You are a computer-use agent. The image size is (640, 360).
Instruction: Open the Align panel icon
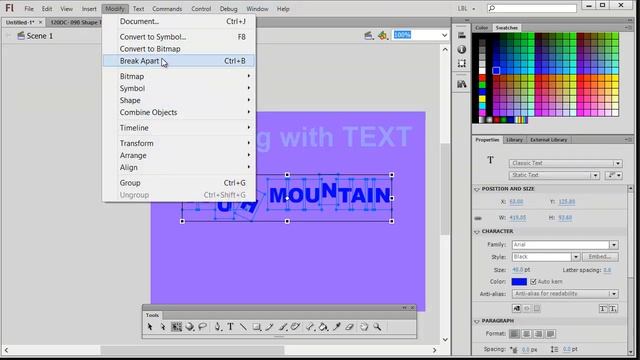[x=462, y=36]
